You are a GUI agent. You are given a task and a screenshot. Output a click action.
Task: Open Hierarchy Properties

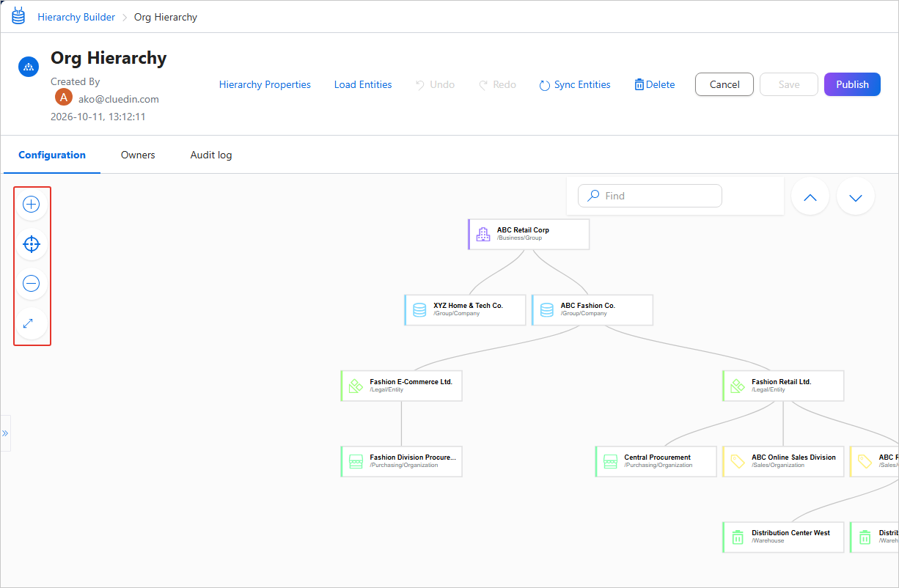[x=265, y=84]
